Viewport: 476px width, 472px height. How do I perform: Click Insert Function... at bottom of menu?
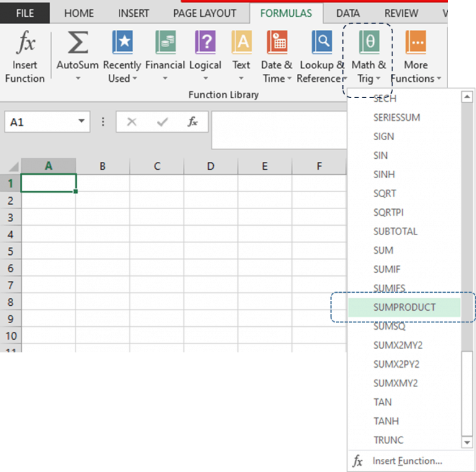tap(407, 461)
